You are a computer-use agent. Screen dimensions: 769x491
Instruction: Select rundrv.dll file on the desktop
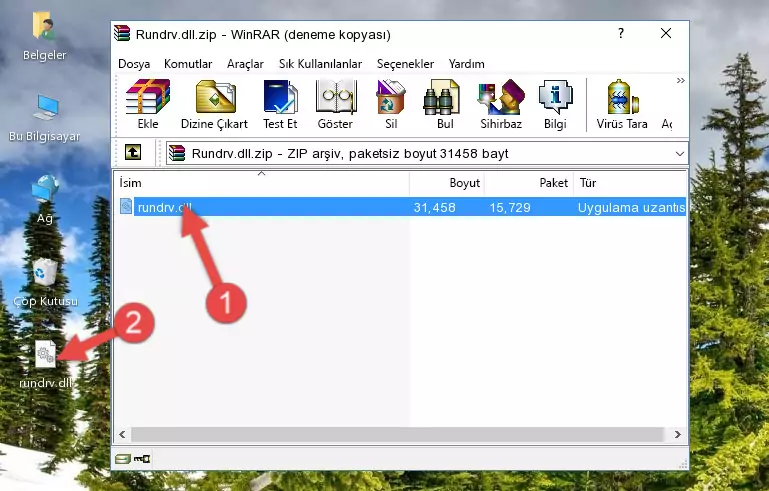tap(46, 364)
